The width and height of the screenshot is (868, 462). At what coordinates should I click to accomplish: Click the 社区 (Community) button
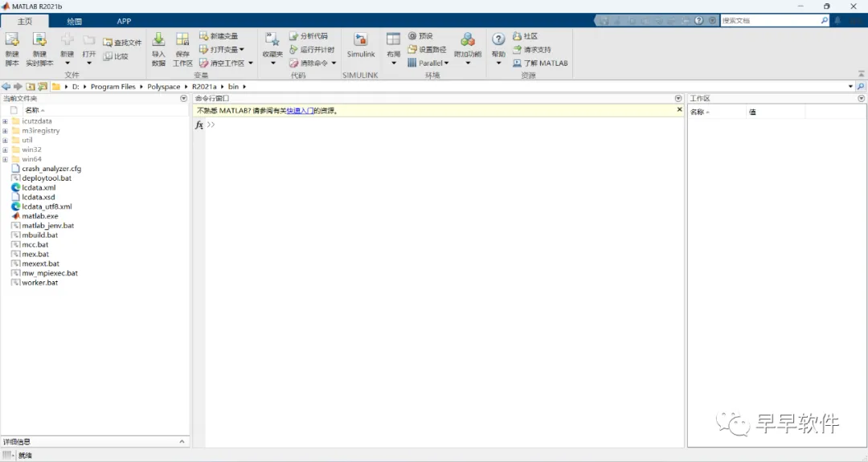click(525, 36)
